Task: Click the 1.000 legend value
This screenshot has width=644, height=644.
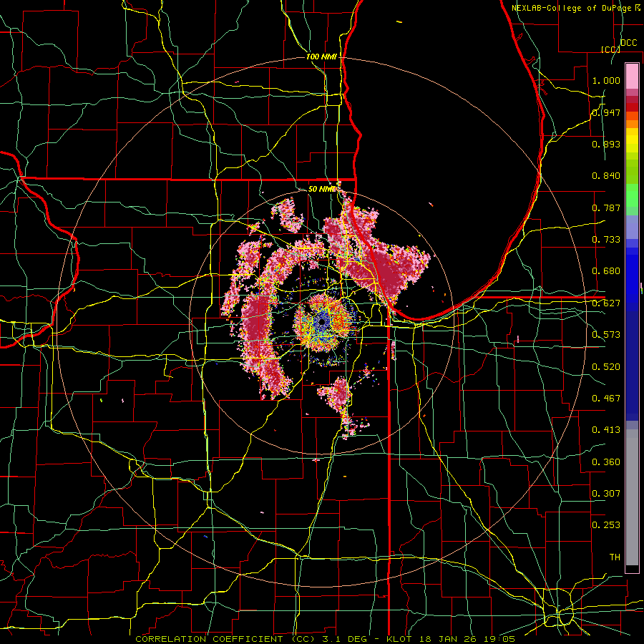Action: tap(606, 80)
